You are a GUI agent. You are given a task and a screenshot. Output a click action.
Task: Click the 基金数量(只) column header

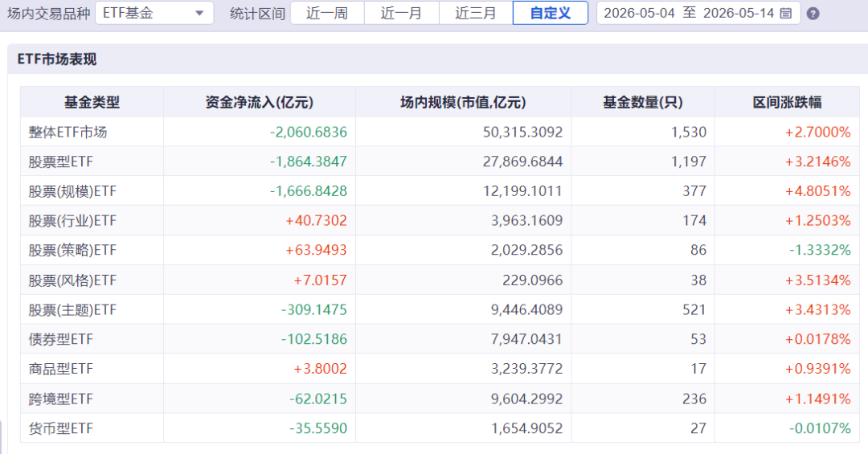click(643, 102)
